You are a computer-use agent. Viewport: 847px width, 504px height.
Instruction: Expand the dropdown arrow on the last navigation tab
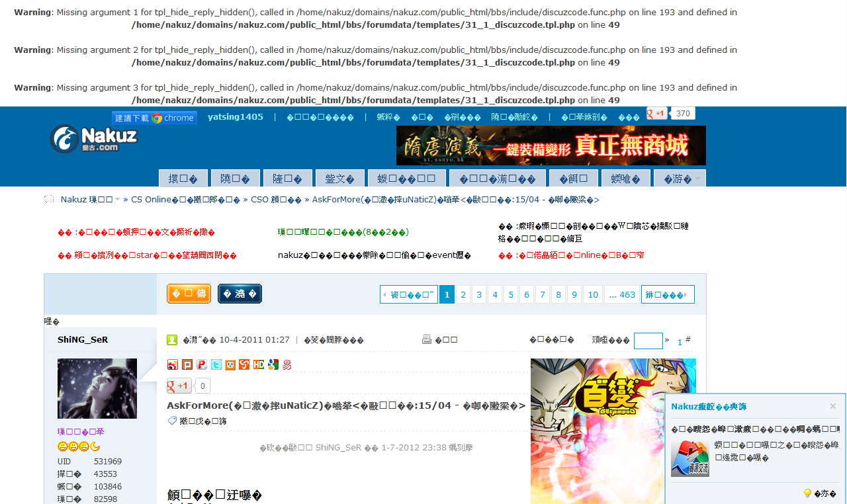(698, 179)
